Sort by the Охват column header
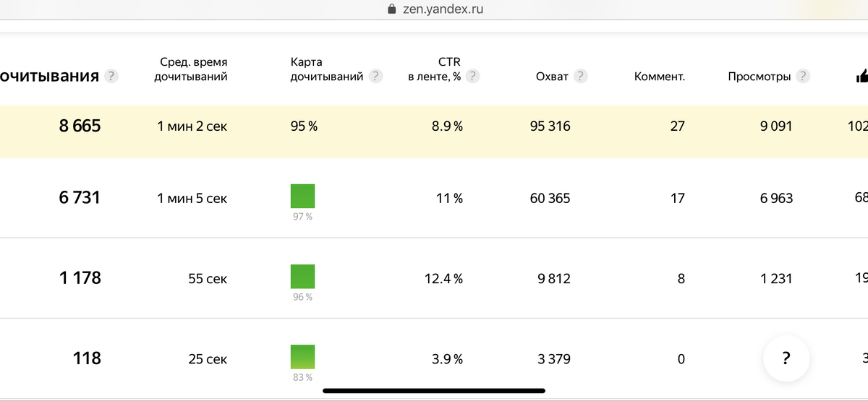 552,76
